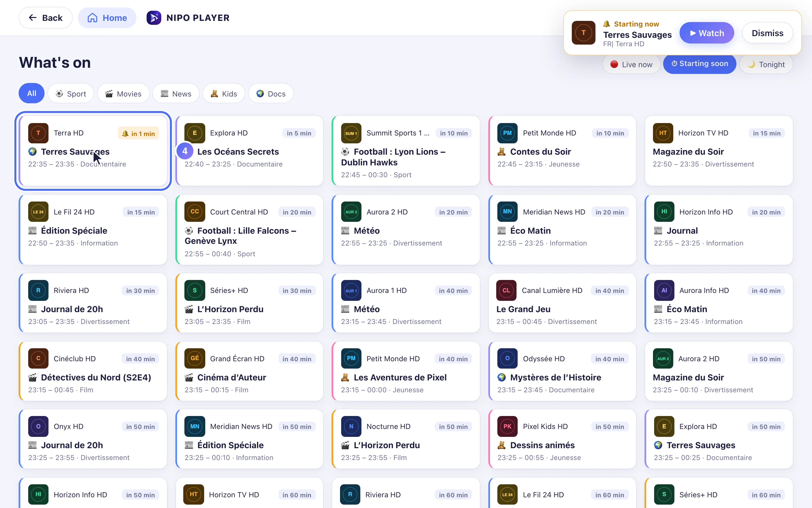Click the Explora HD logo on Les Océans Secrets card
Image resolution: width=812 pixels, height=508 pixels.
(195, 133)
